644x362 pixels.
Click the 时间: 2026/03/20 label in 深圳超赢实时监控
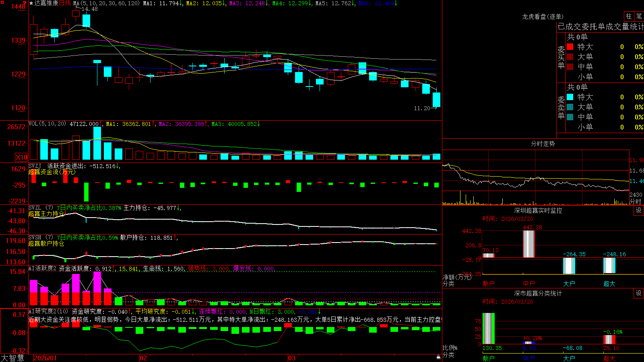(x=508, y=219)
